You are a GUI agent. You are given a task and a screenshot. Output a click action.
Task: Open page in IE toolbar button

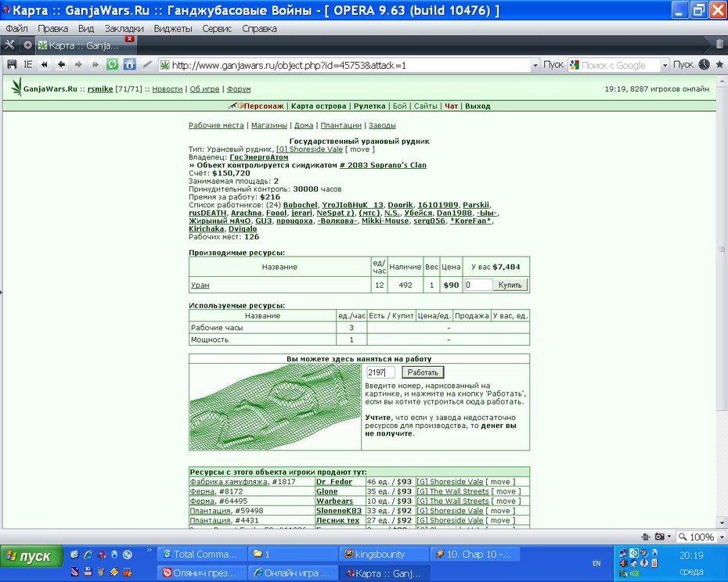click(28, 65)
